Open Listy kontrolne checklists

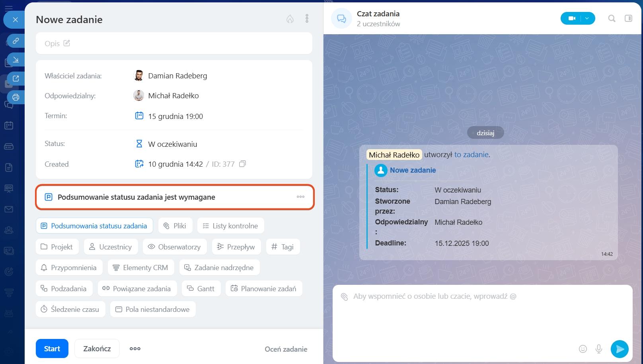[x=231, y=226]
